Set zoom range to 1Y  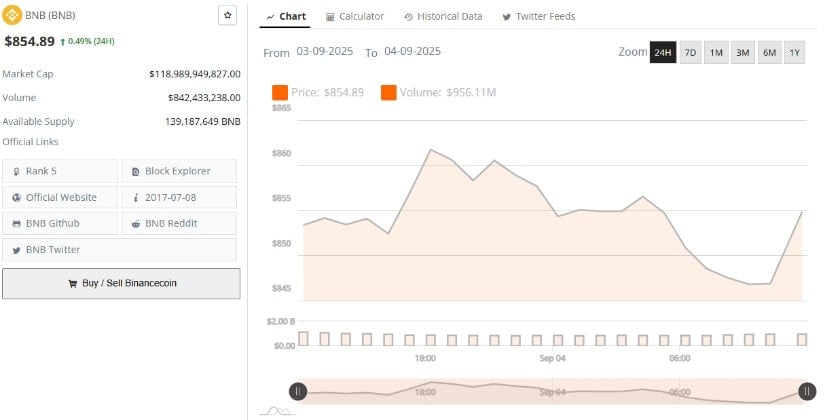pos(794,52)
